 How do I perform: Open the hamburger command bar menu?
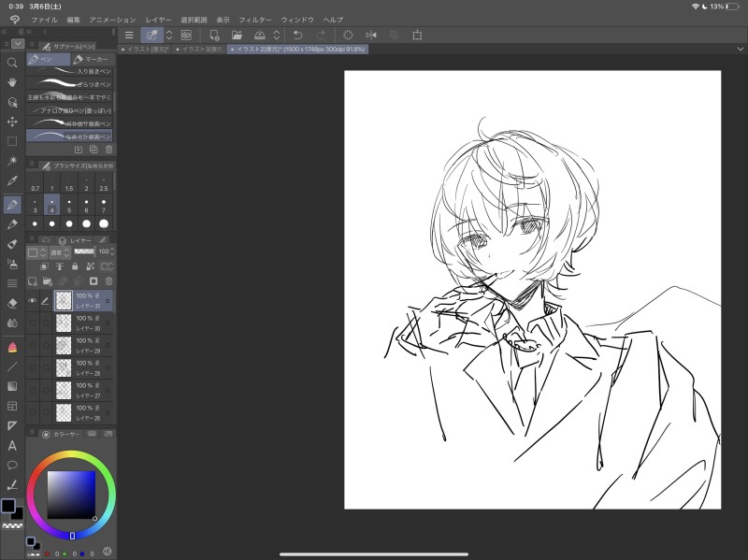[x=129, y=35]
